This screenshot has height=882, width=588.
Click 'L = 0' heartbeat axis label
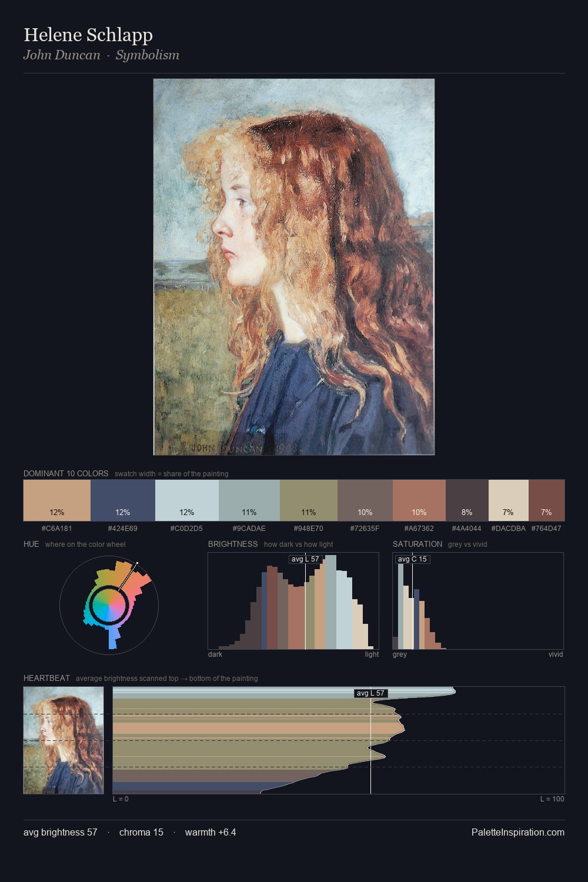(x=121, y=799)
